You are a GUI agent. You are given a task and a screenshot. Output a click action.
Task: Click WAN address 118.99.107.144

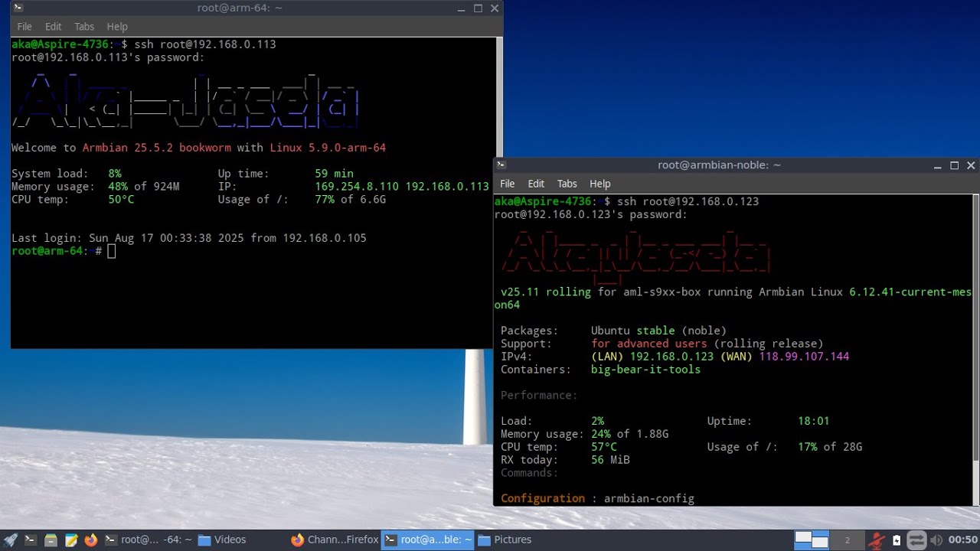tap(804, 357)
